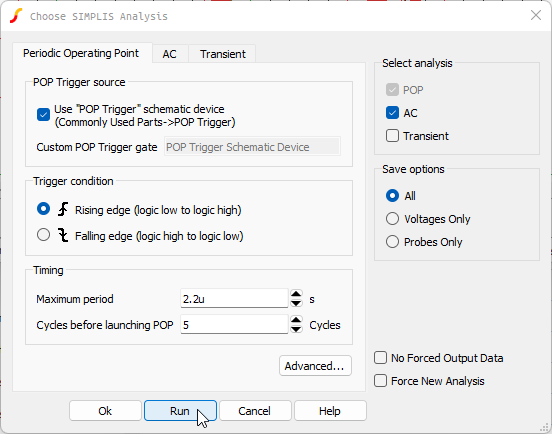Decrease Maximum period with down arrow
Viewport: 552px width, 434px height.
pyautogui.click(x=296, y=303)
